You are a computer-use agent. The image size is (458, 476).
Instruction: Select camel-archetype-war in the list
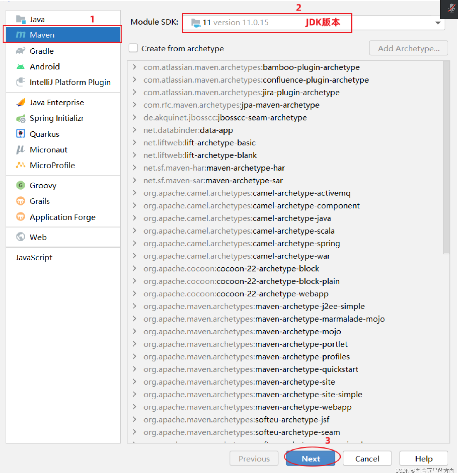237,256
